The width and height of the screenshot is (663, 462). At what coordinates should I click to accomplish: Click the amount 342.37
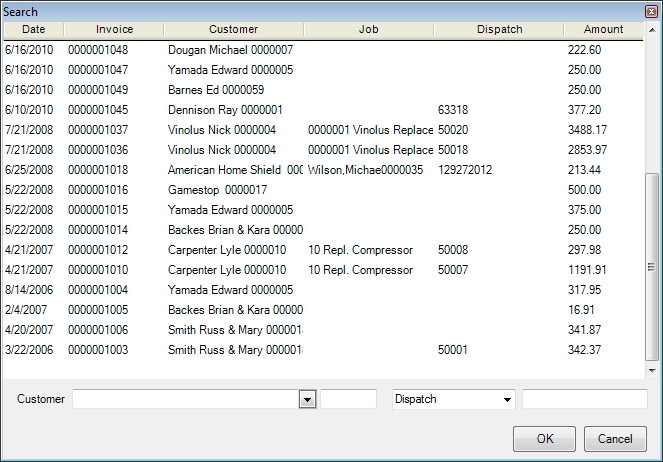[x=584, y=350]
